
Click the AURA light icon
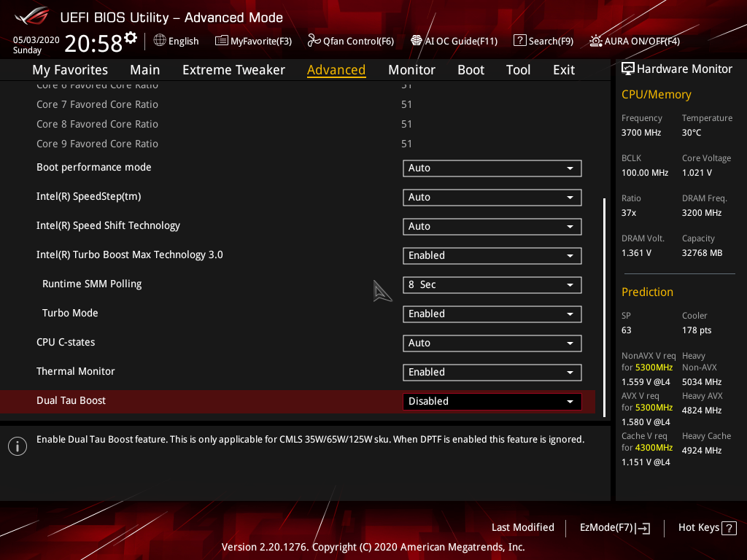click(x=595, y=41)
